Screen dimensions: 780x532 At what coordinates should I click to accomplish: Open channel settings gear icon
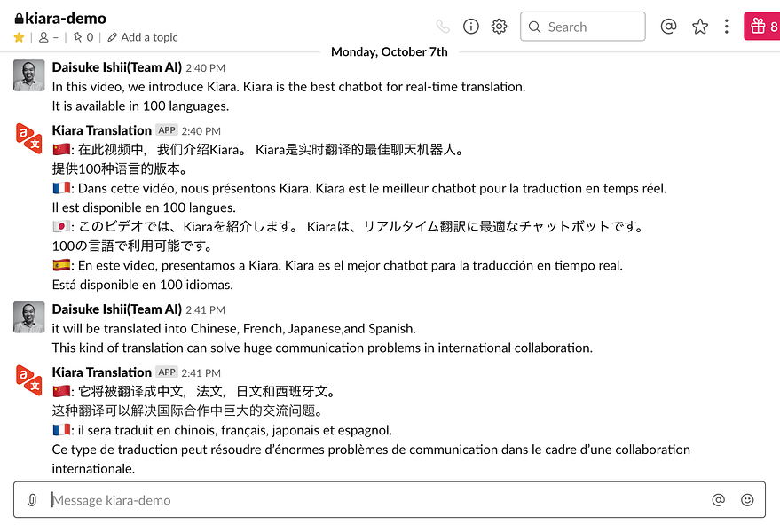[499, 27]
